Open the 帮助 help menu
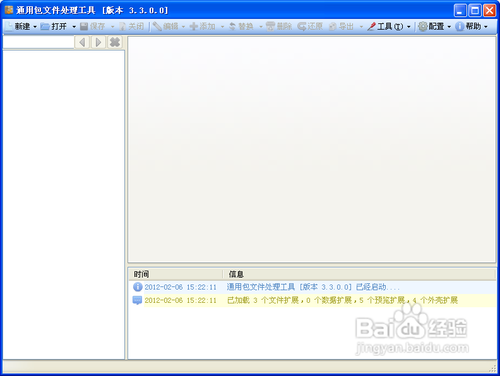Screen dimensions: 500x376 [472, 26]
